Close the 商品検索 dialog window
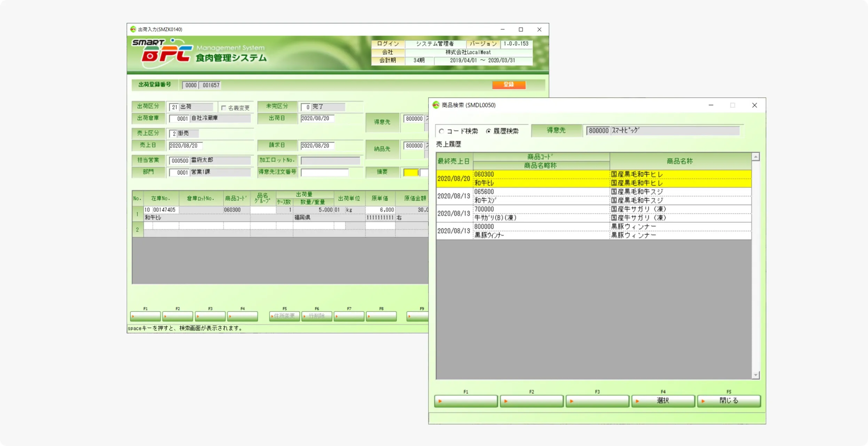868x446 pixels. (x=754, y=105)
